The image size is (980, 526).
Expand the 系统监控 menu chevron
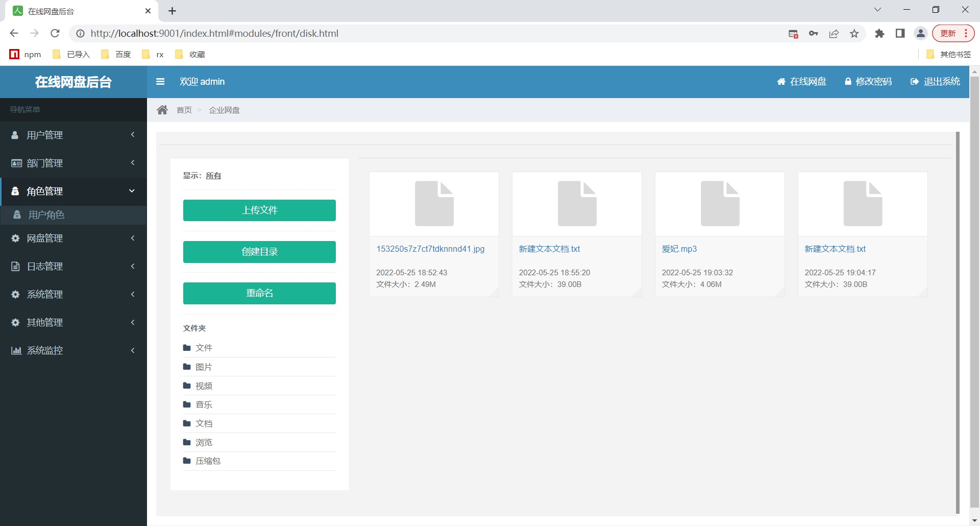[x=133, y=350]
